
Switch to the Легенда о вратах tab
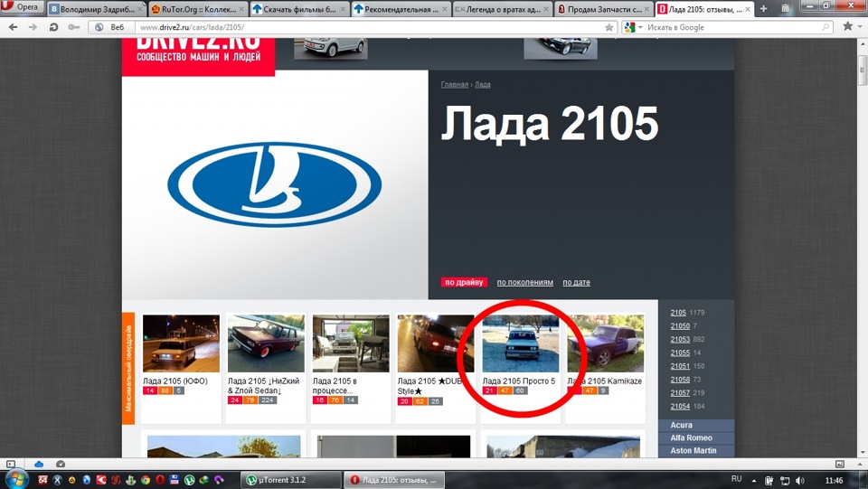(x=502, y=9)
